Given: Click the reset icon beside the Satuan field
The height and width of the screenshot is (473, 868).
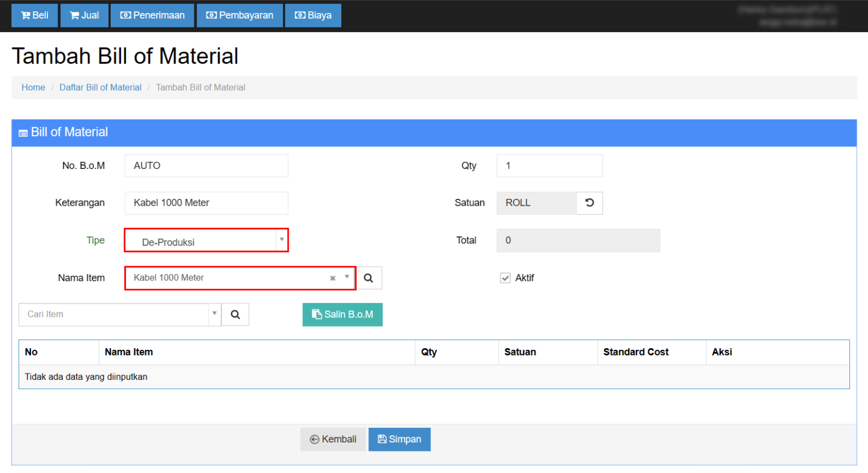Looking at the screenshot, I should (x=589, y=203).
